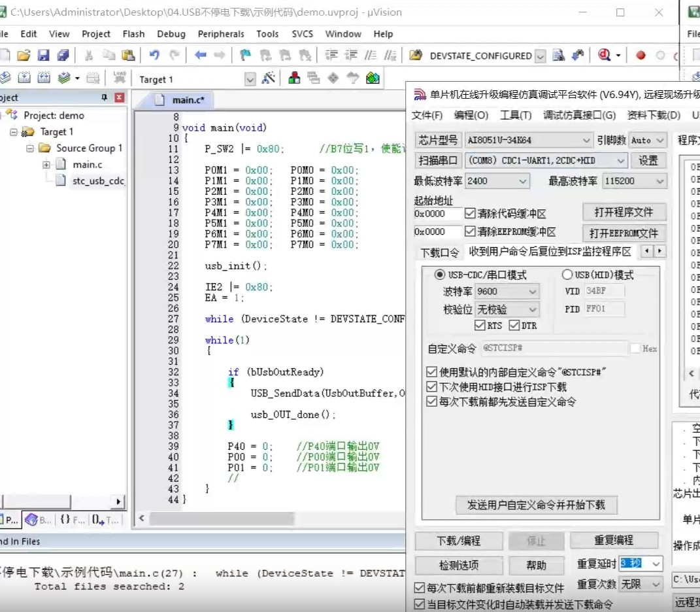Open 扫描串口 COM8 port dropdown
The width and height of the screenshot is (700, 612).
coord(546,160)
